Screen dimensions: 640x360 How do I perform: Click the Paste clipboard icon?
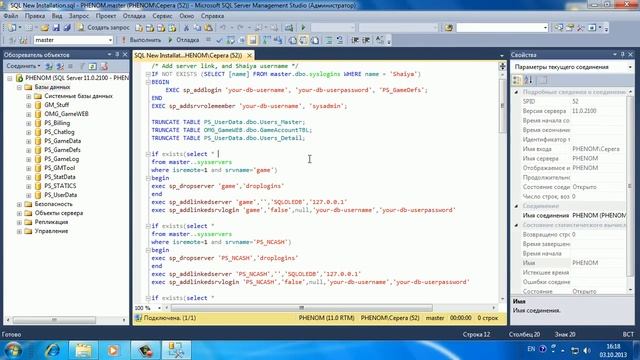pos(209,28)
